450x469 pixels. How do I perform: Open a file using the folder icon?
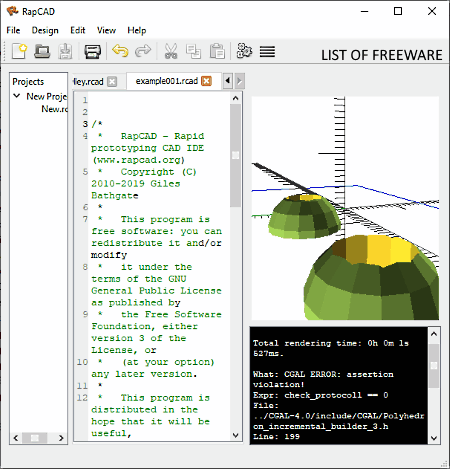tap(42, 52)
